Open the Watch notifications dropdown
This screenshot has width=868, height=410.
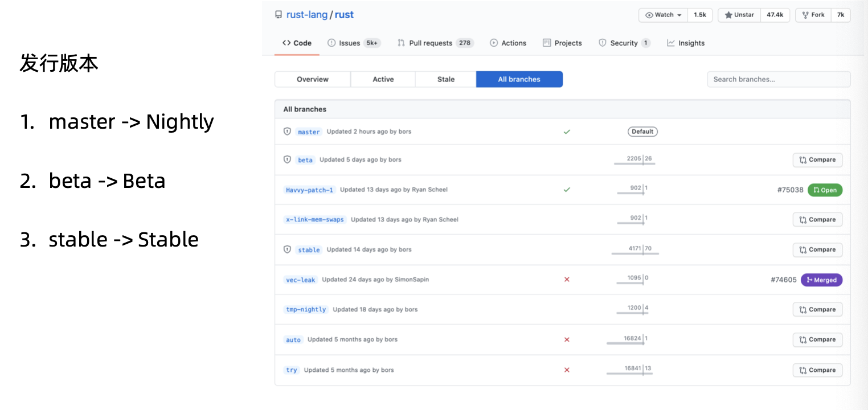coord(664,15)
